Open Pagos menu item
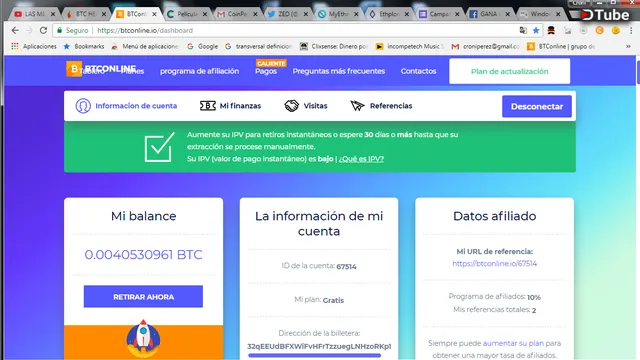The width and height of the screenshot is (640, 360). (x=266, y=71)
